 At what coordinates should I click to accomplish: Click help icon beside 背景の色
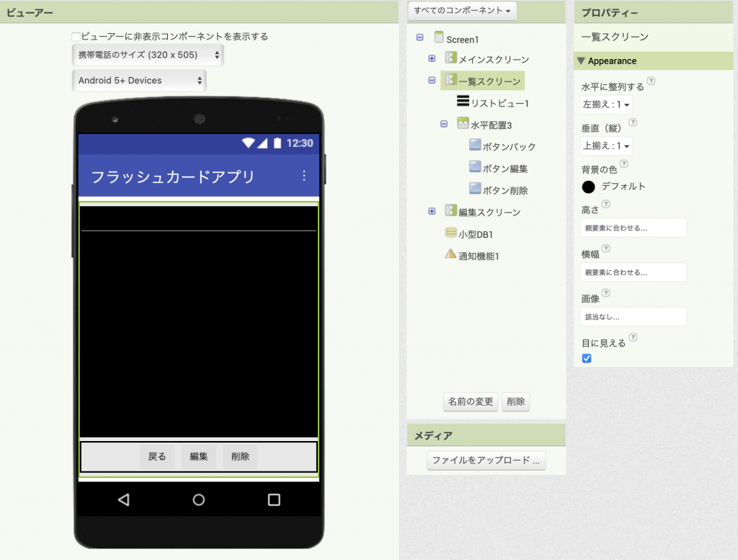click(x=624, y=164)
